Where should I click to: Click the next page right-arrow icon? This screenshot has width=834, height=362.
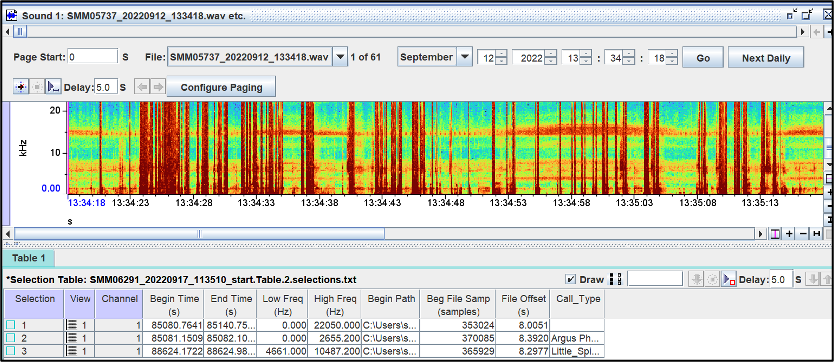pos(158,87)
